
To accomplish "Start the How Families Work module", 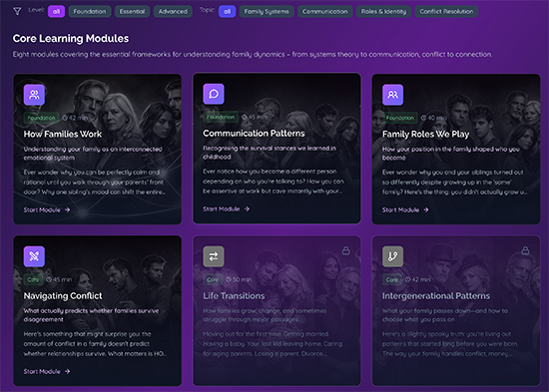I will (47, 210).
